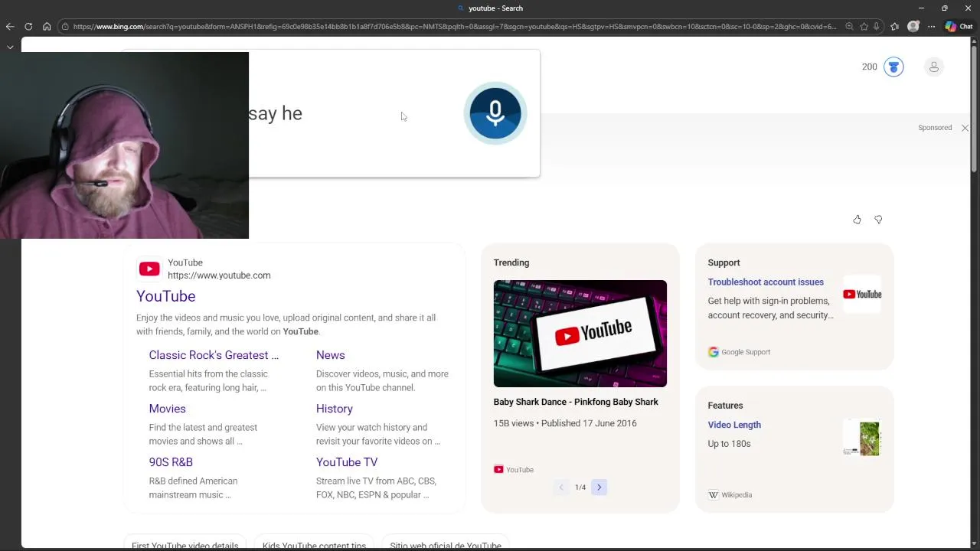980x551 pixels.
Task: Click the Trending YouTube video thumbnail
Action: pyautogui.click(x=580, y=334)
